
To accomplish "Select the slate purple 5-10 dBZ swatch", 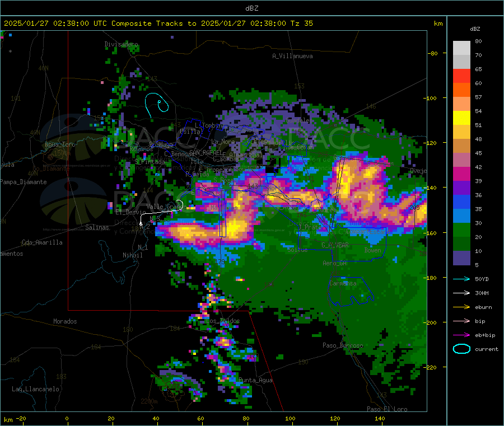I will coord(461,258).
